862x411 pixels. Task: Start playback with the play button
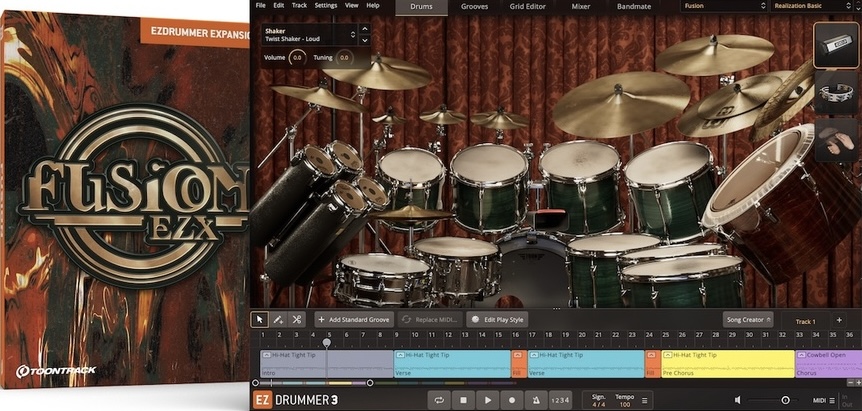click(x=488, y=401)
